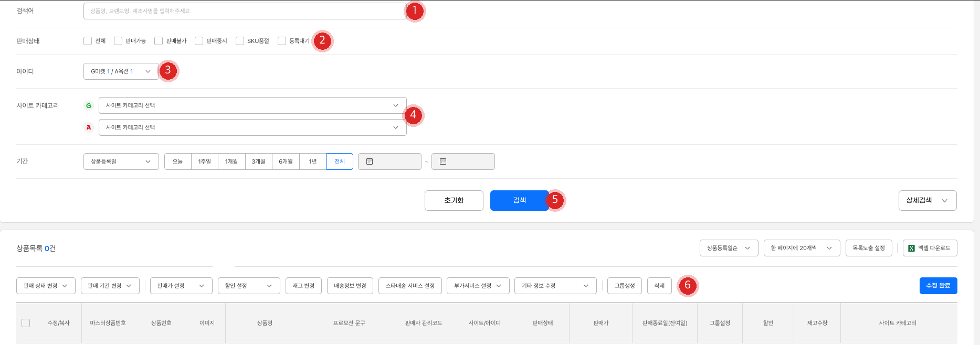Image resolution: width=980 pixels, height=345 pixels.
Task: Expand the G마켓 site category dropdown
Action: (x=252, y=105)
